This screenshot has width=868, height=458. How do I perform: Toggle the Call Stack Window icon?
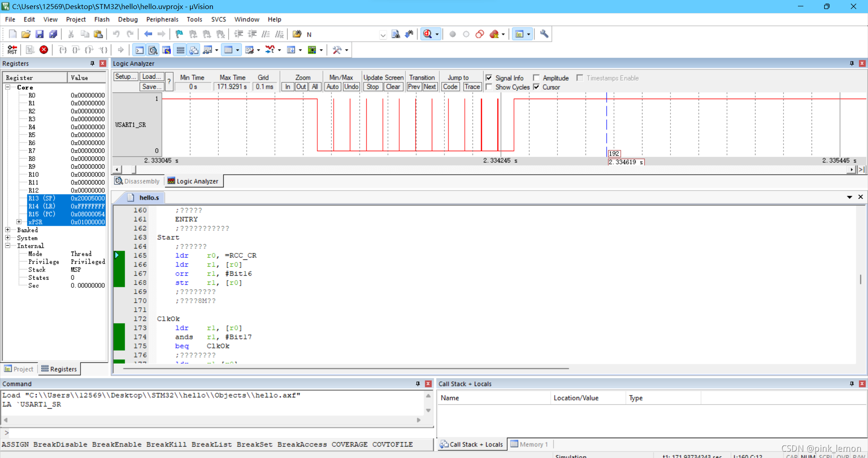(x=194, y=50)
